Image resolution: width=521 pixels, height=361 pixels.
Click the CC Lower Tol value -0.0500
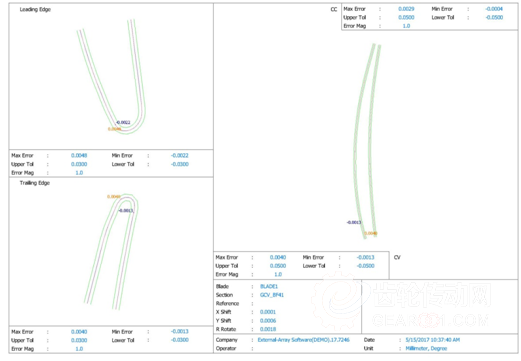coord(494,17)
